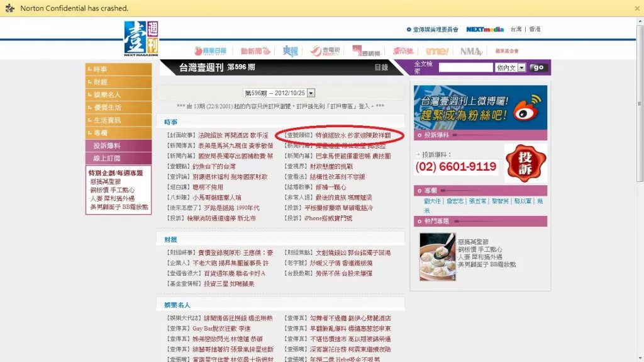
Task: Open the 壹電視 NextTV logo link
Action: point(325,51)
